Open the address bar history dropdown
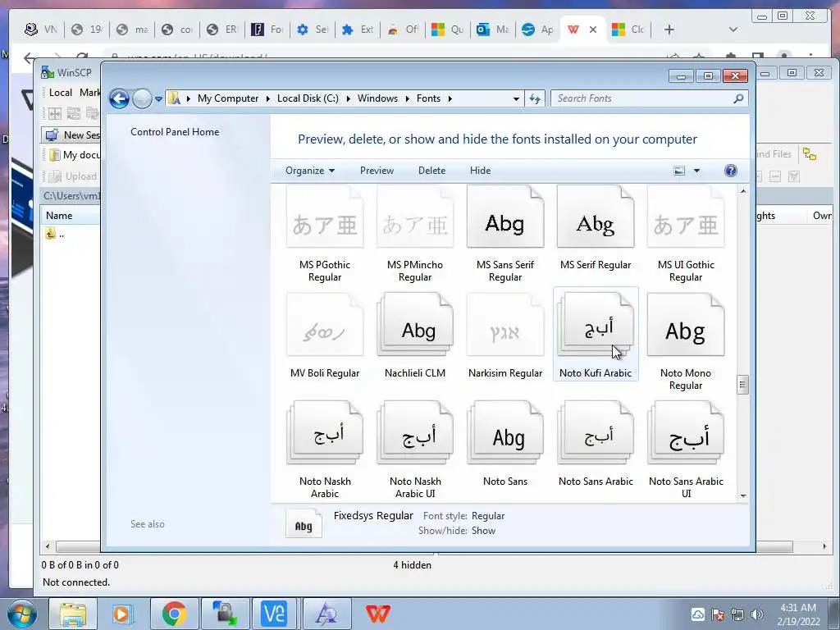Screen dimensions: 840x630 pyautogui.click(x=516, y=99)
